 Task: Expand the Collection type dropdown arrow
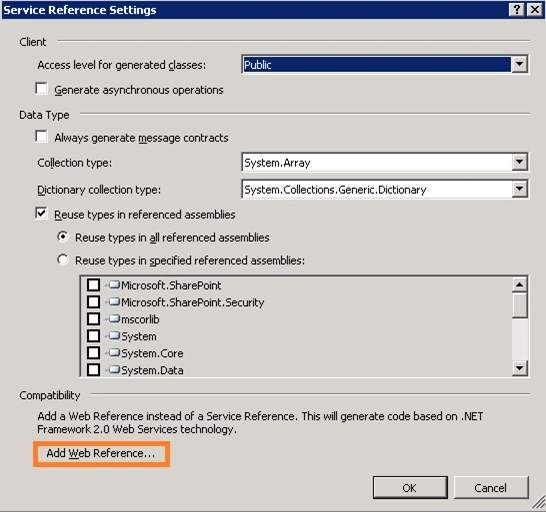tap(519, 162)
